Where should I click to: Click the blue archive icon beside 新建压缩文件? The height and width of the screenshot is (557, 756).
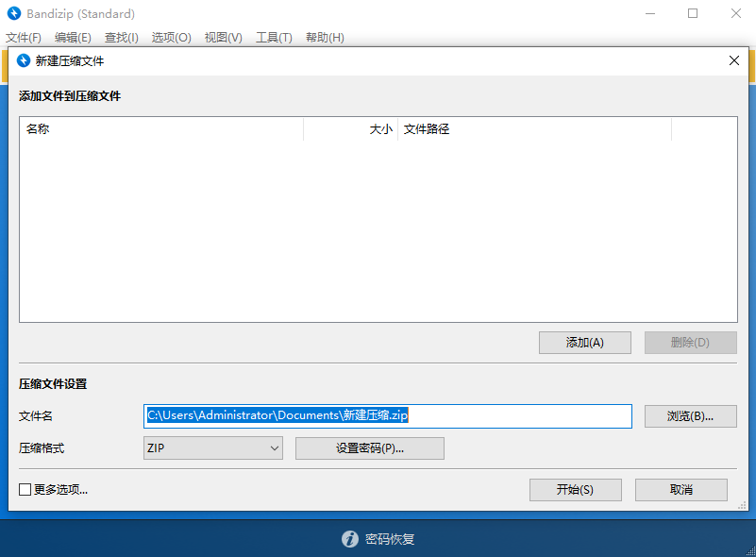(25, 60)
